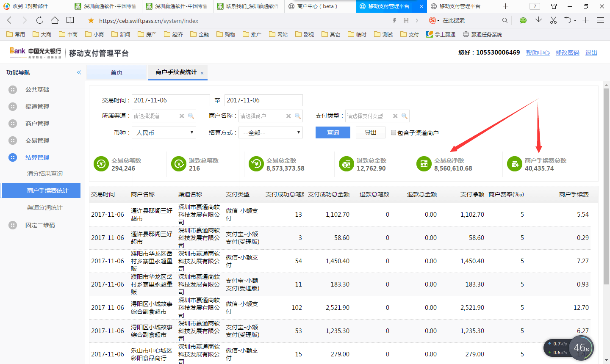Click search magnifier in 所属渠道 field
Viewport: 610px width, 364px height.
(191, 116)
